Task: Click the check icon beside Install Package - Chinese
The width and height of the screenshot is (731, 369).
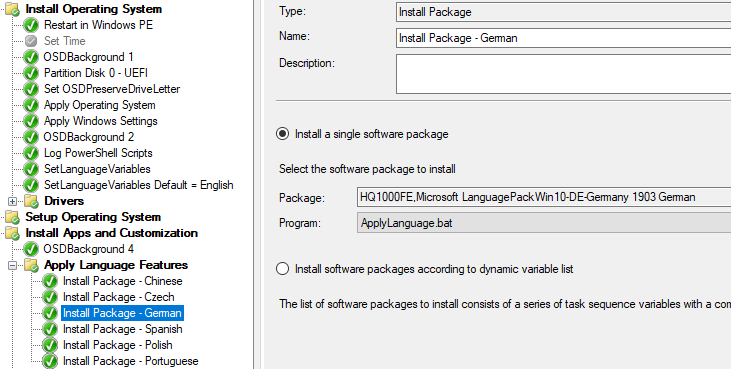Action: coord(50,281)
